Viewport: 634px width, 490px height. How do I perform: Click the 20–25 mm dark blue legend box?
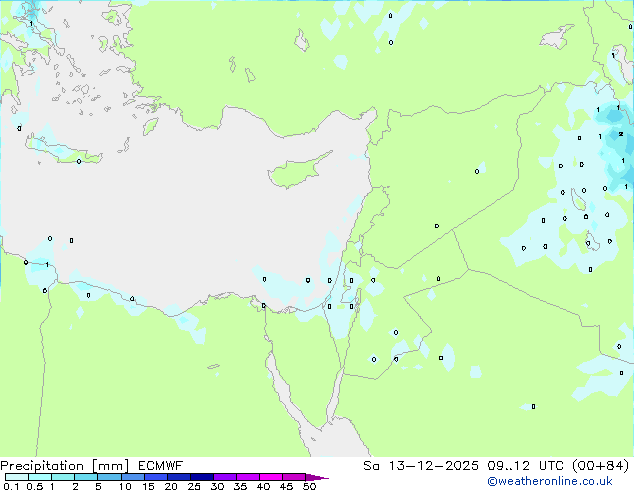click(x=179, y=477)
